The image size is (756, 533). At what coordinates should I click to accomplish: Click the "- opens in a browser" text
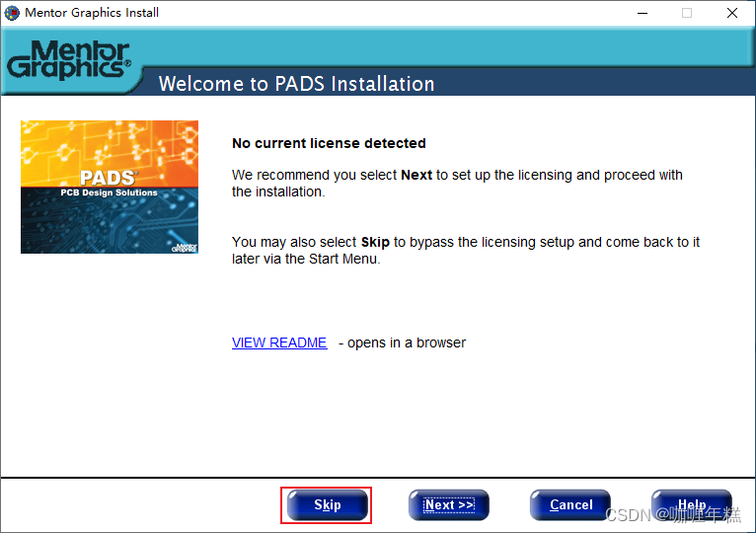click(402, 343)
